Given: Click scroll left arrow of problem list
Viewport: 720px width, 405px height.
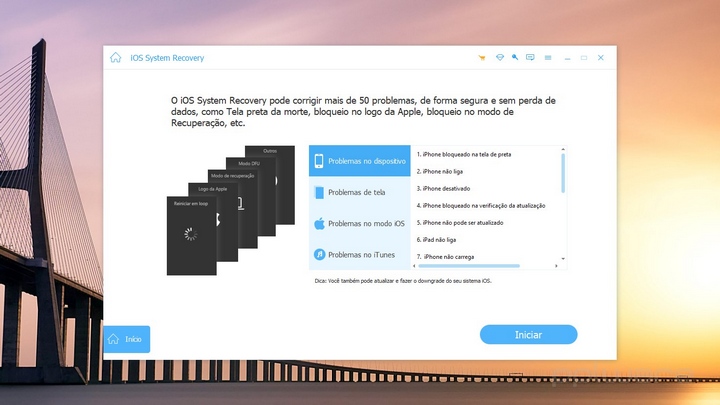Looking at the screenshot, I should [414, 266].
